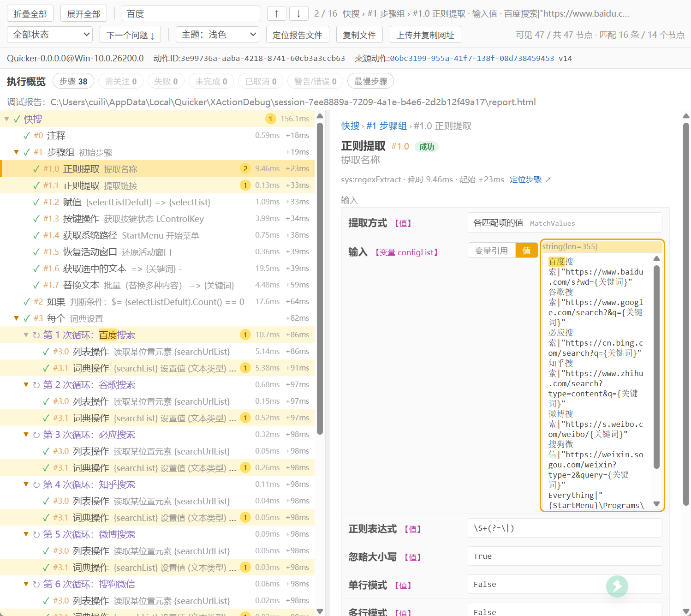Filter steps by 未完成 0

[211, 81]
